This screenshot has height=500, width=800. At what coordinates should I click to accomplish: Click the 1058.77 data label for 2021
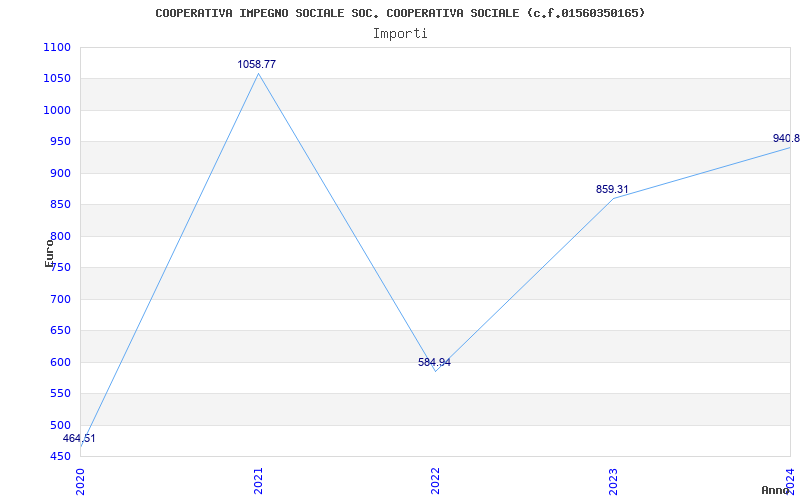257,64
